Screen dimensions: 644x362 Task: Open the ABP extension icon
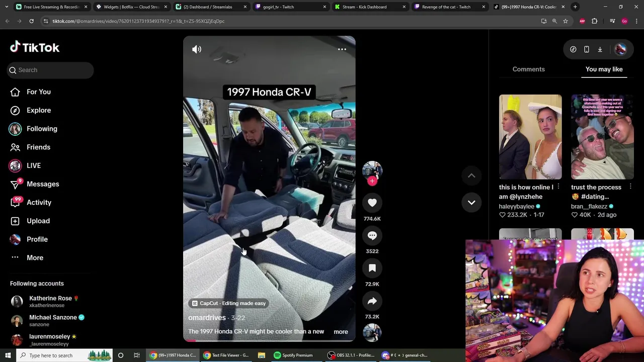[x=582, y=21]
